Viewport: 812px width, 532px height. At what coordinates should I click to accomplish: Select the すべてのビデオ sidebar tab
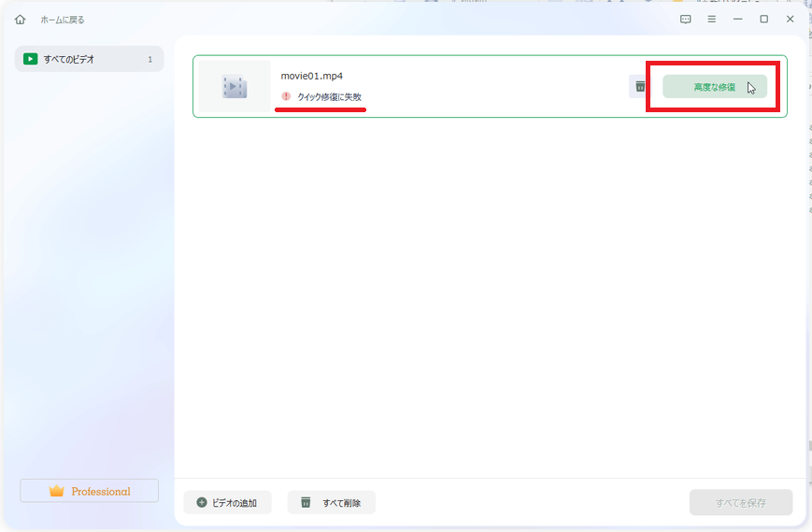click(x=89, y=59)
